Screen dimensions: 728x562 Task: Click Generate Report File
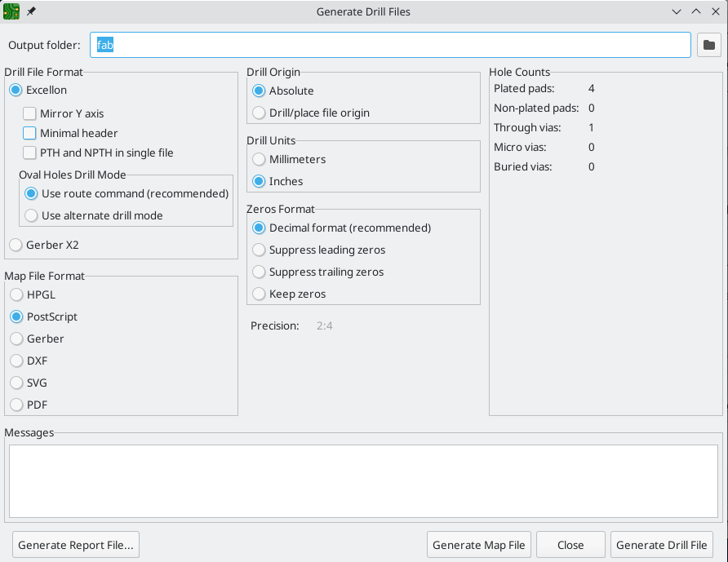75,544
